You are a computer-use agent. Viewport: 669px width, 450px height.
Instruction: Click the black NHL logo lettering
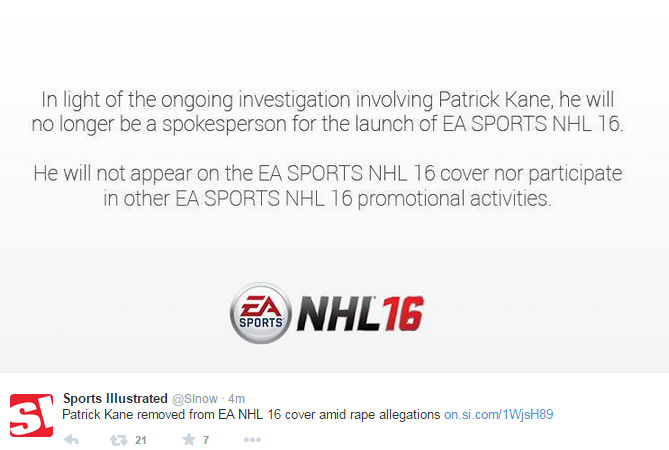pos(338,314)
